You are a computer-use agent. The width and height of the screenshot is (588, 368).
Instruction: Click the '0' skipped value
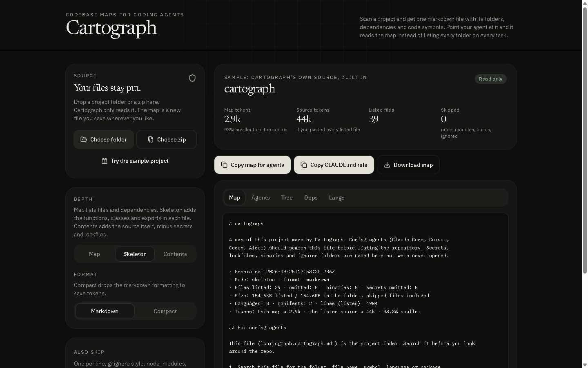(443, 119)
